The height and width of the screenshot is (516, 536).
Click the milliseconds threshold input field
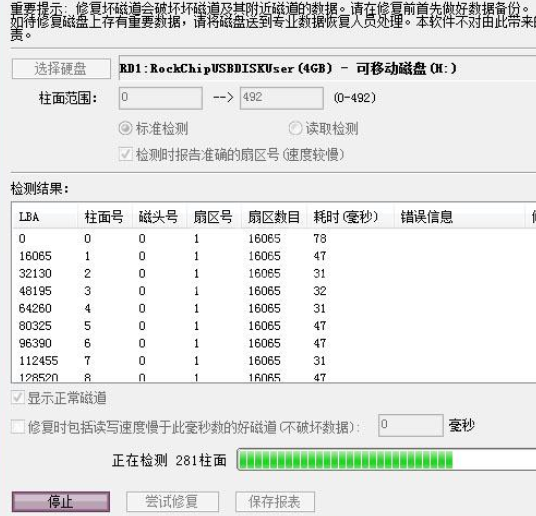tap(411, 425)
